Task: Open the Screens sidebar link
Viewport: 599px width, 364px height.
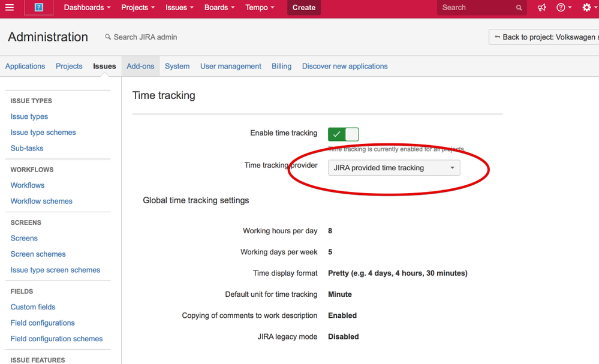Action: [24, 238]
